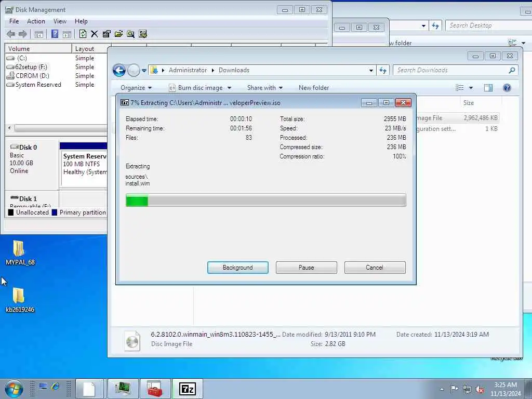Click the Back arrow in Disk Management toolbar
Screen dimensions: 532x399
point(11,34)
